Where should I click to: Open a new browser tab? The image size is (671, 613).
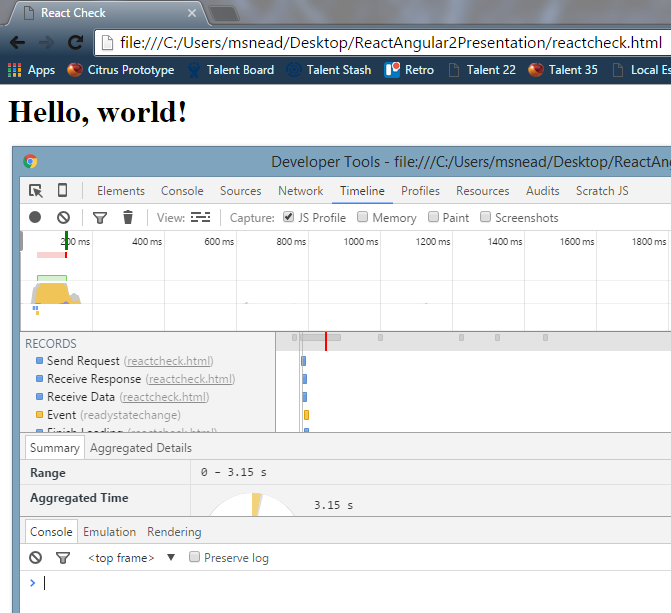click(224, 14)
